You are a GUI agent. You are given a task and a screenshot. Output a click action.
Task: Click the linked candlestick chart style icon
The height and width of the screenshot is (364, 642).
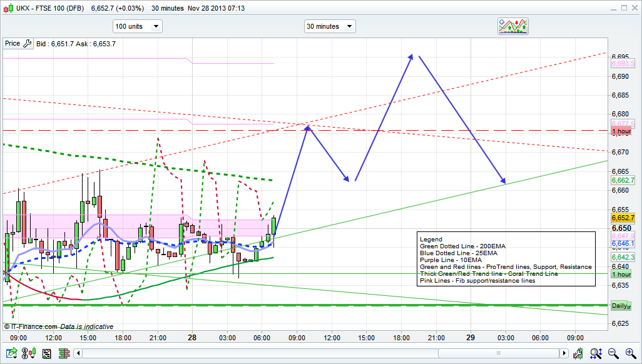click(x=29, y=353)
